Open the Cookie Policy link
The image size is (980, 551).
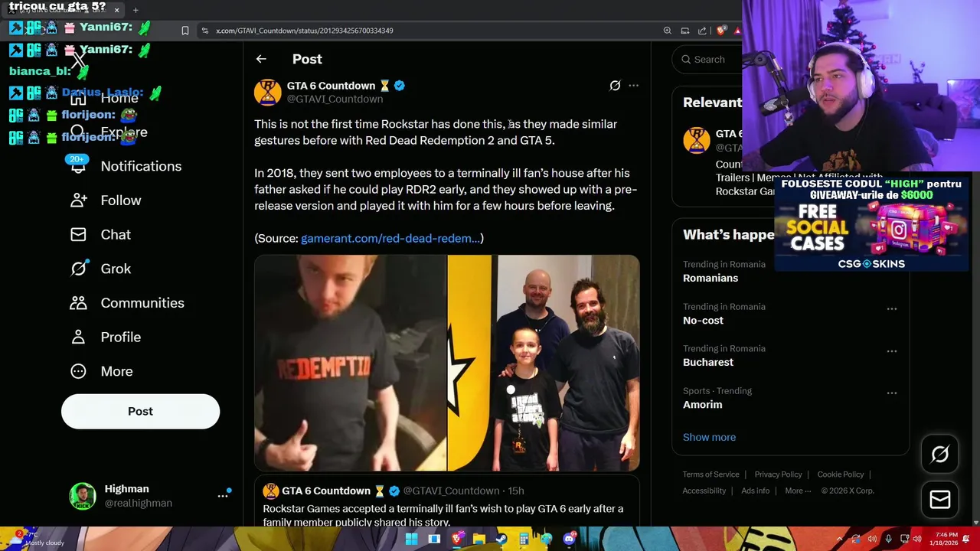(x=840, y=474)
